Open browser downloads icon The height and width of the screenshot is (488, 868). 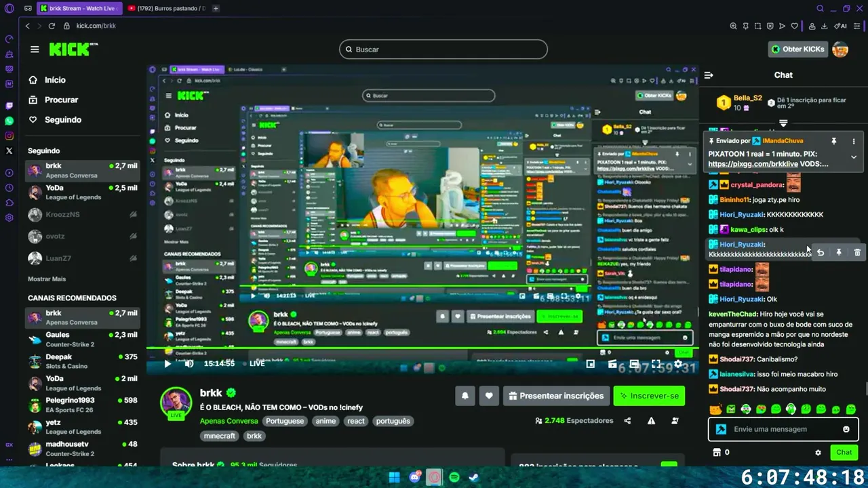(825, 26)
